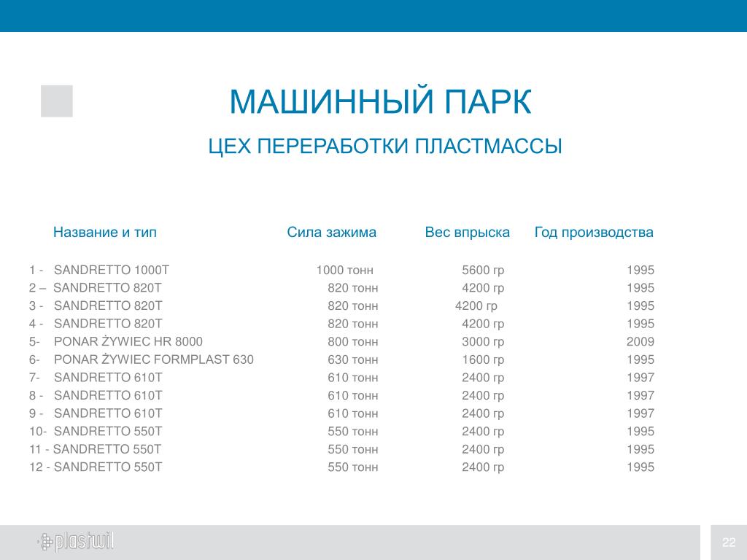Screen dimensions: 747x560
Task: Select row PONAR ŻYWIEC HR 8000
Action: (341, 341)
